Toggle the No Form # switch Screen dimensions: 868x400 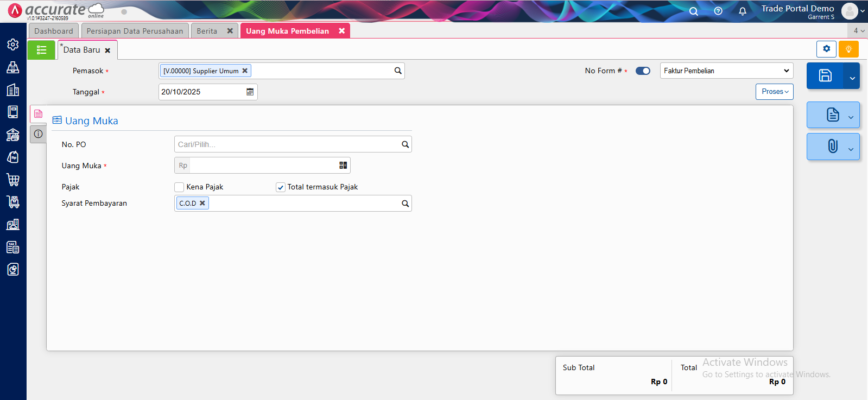point(643,71)
